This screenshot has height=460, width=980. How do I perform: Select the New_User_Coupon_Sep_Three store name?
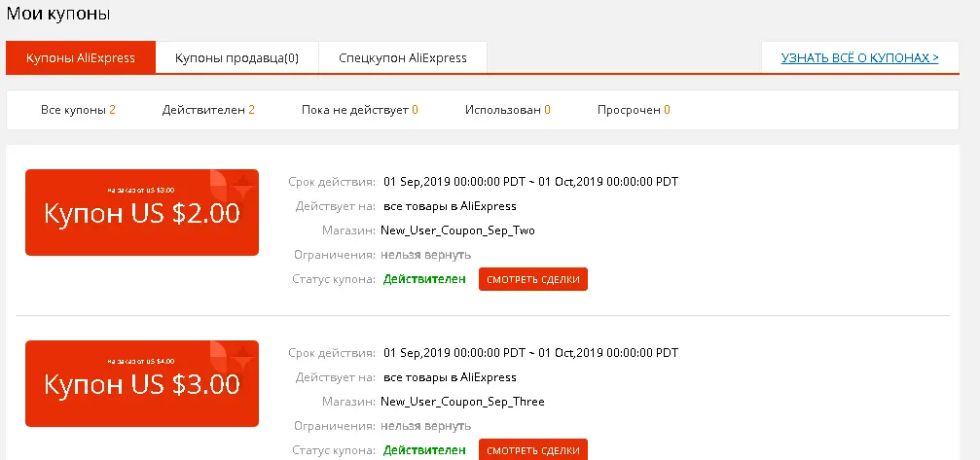tap(462, 402)
